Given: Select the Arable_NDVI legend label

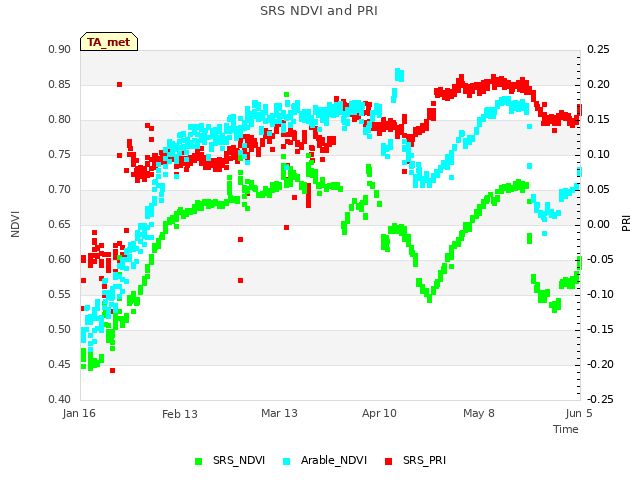Looking at the screenshot, I should point(334,460).
